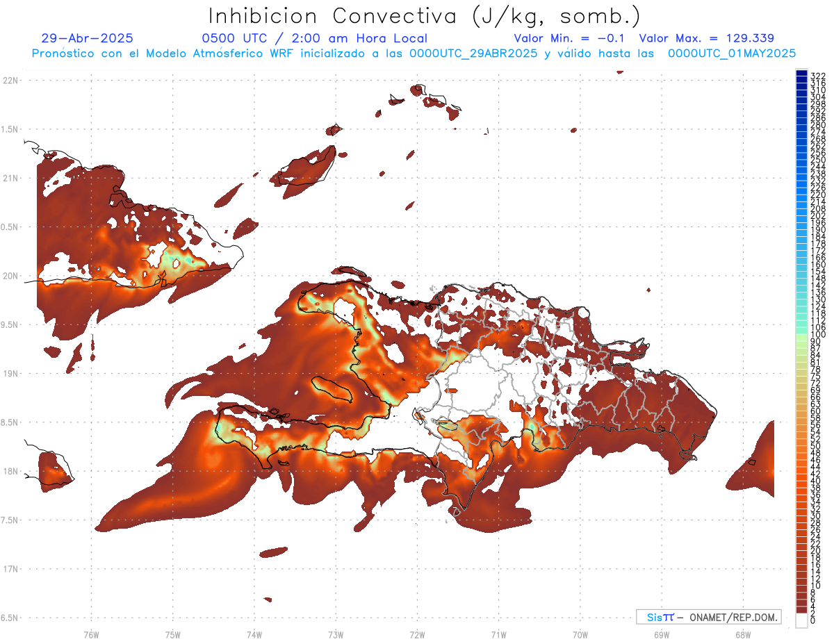Click the light green swatch beside 100 on the scale
The image size is (834, 644).
(x=801, y=337)
